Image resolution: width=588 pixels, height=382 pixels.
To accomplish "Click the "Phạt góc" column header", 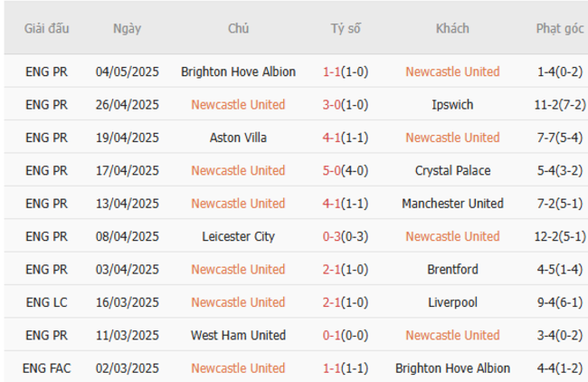I will pos(559,28).
